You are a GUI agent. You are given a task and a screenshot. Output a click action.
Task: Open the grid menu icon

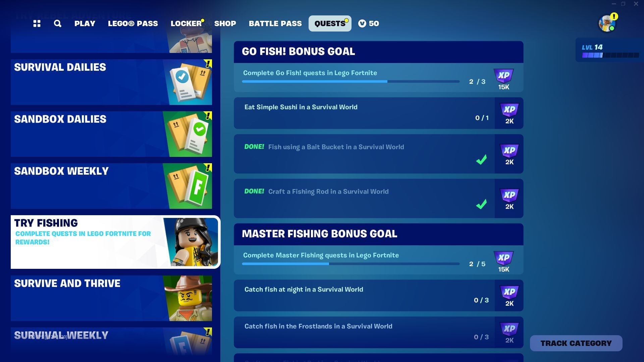pos(37,23)
